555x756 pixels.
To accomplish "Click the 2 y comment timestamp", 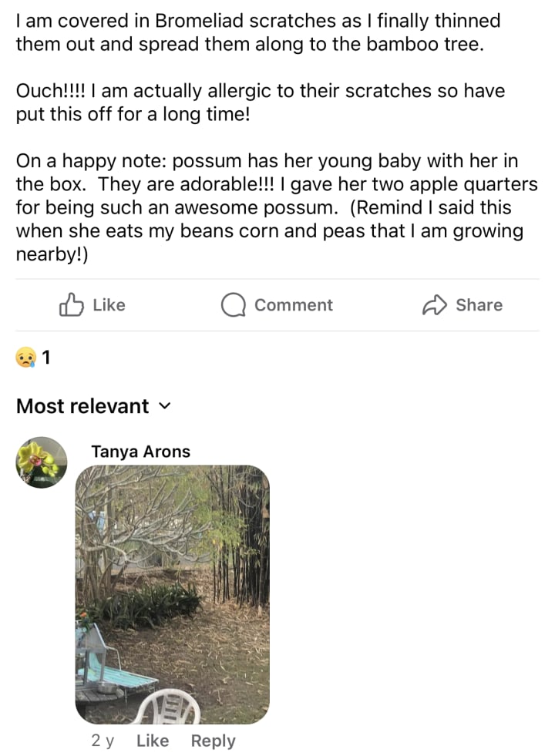I will [103, 741].
